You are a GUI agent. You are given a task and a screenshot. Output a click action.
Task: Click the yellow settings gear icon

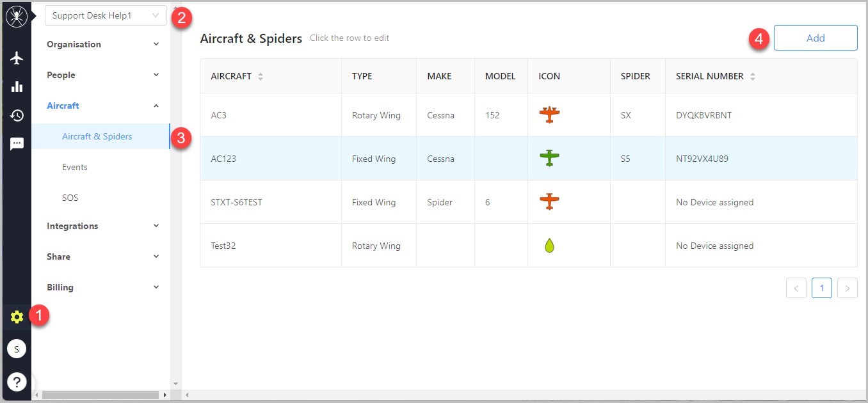[x=17, y=317]
